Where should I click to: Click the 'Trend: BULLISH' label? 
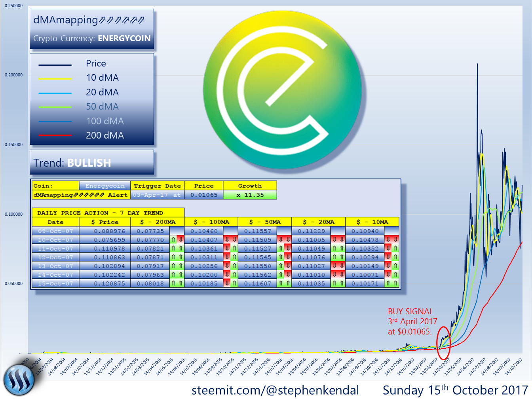(x=72, y=163)
